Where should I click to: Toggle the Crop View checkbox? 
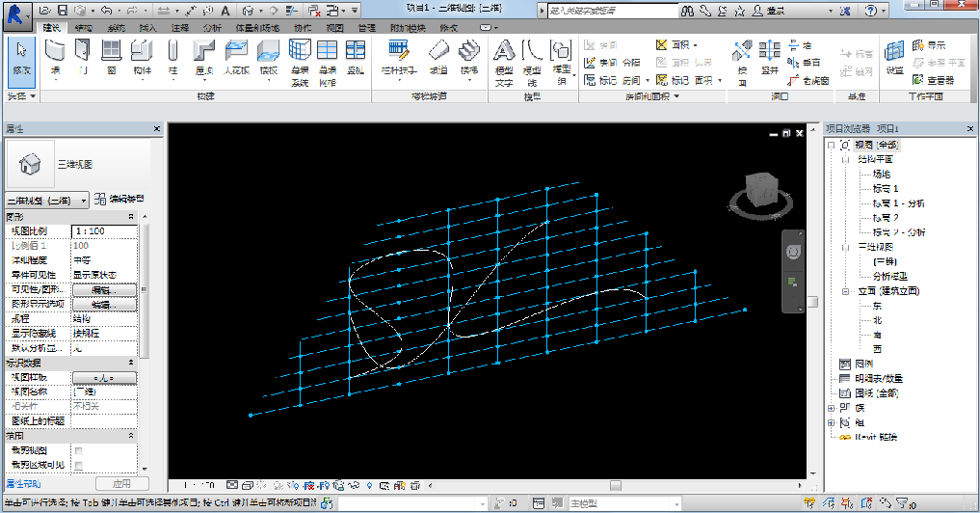78,451
